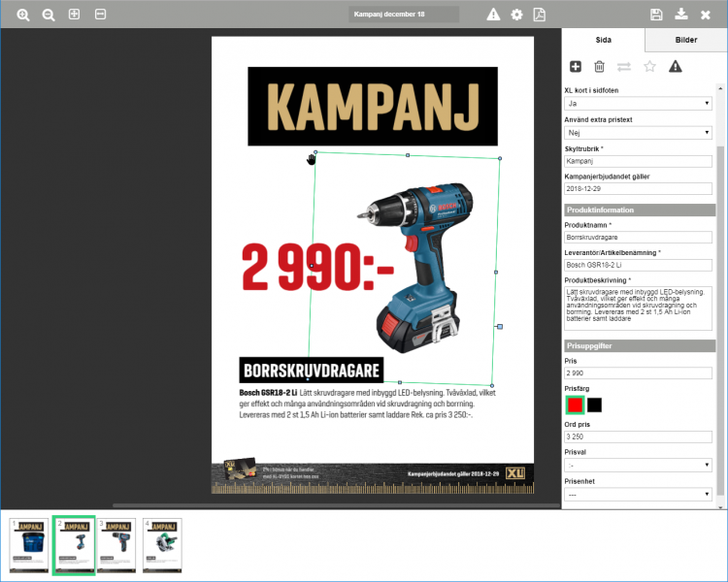Open the XL kort i sidfoten dropdown
Image resolution: width=728 pixels, height=582 pixels.
pyautogui.click(x=638, y=104)
